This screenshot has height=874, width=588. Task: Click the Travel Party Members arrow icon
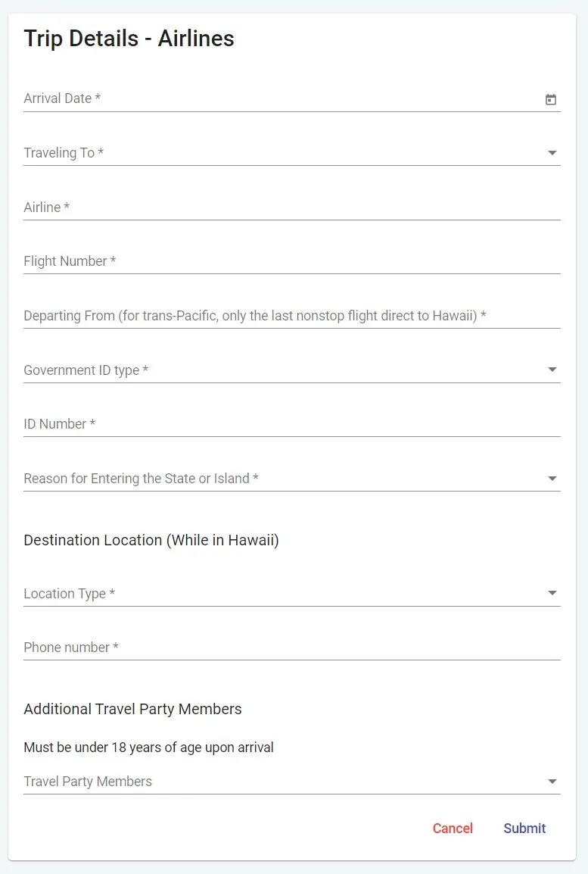(552, 782)
